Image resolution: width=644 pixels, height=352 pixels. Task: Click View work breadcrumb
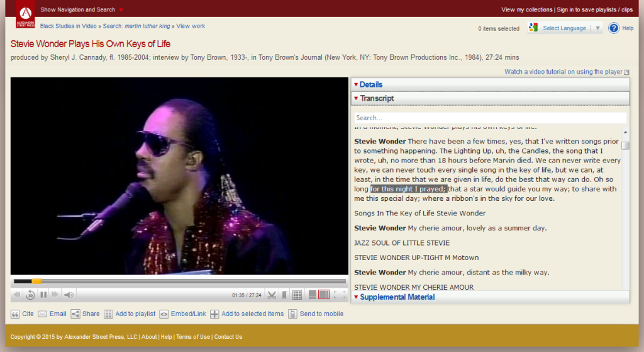[191, 26]
